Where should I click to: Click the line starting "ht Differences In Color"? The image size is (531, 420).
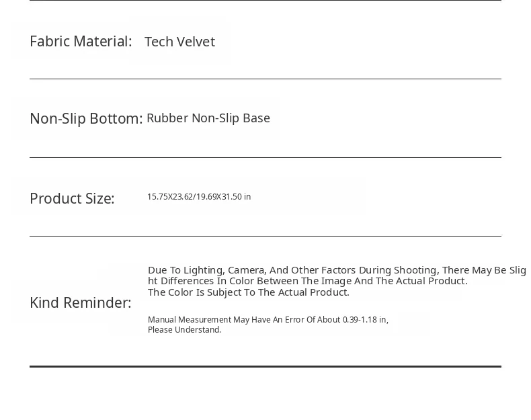[307, 281]
